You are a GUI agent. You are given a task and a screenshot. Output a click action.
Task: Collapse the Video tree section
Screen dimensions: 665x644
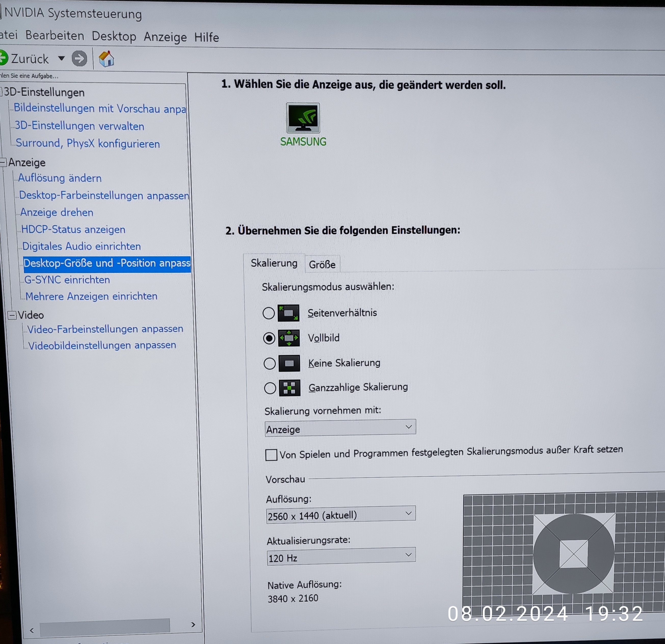click(x=12, y=315)
